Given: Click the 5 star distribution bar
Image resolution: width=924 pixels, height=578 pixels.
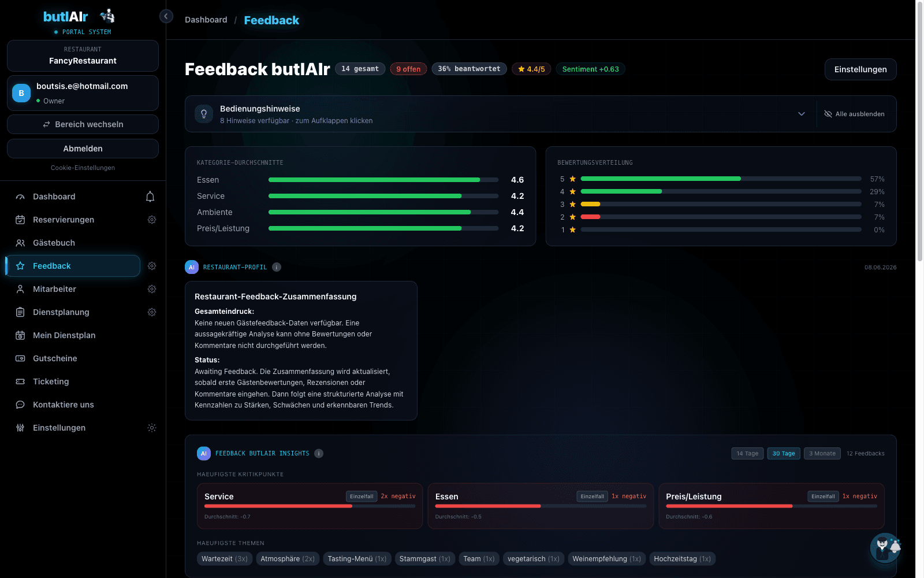Looking at the screenshot, I should tap(721, 179).
